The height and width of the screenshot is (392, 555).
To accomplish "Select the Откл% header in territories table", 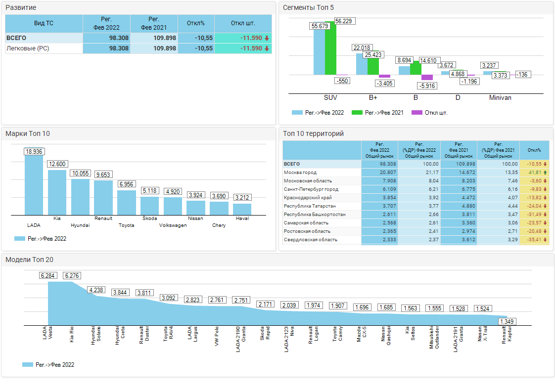I will pyautogui.click(x=534, y=150).
